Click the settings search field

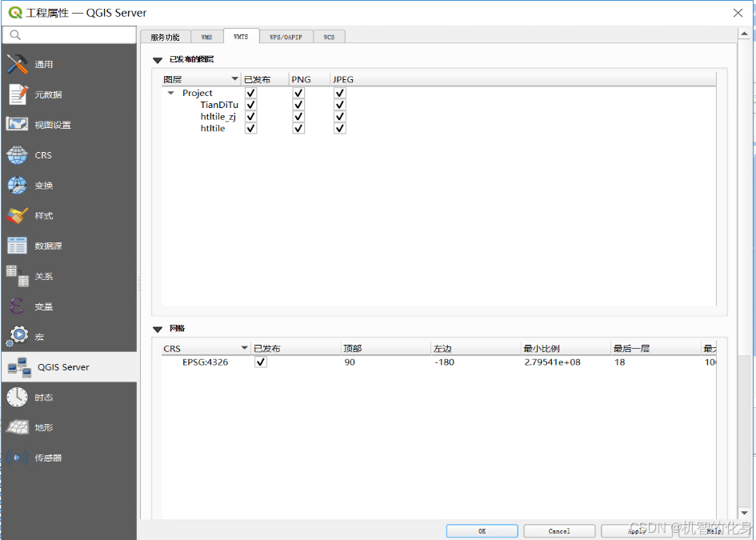pos(69,34)
